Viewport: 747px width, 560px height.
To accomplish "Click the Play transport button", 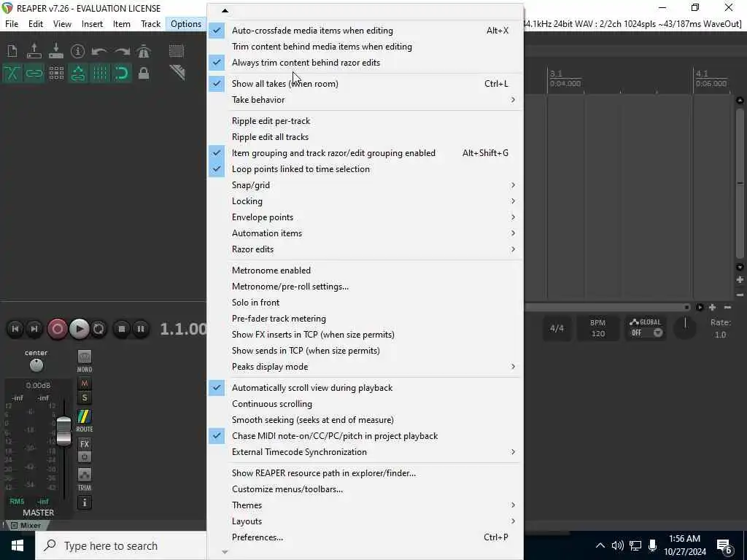I will click(79, 329).
